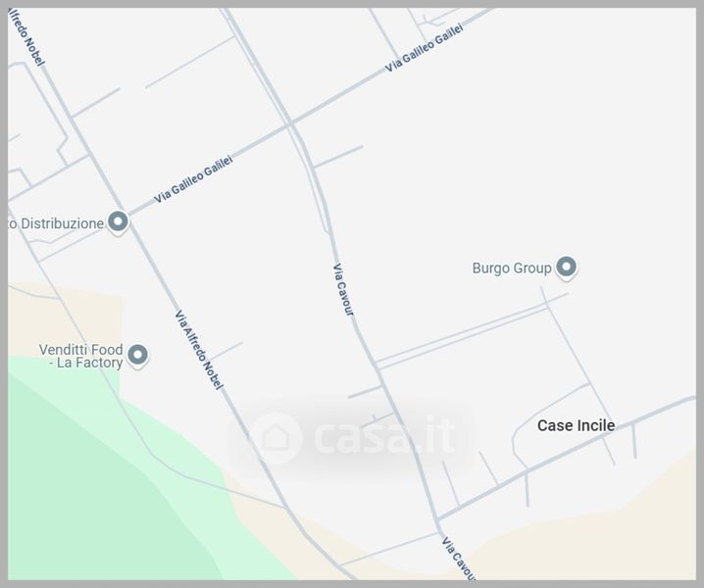Click the casa.it house logo watermark
Image resolution: width=704 pixels, height=588 pixels.
point(277,438)
